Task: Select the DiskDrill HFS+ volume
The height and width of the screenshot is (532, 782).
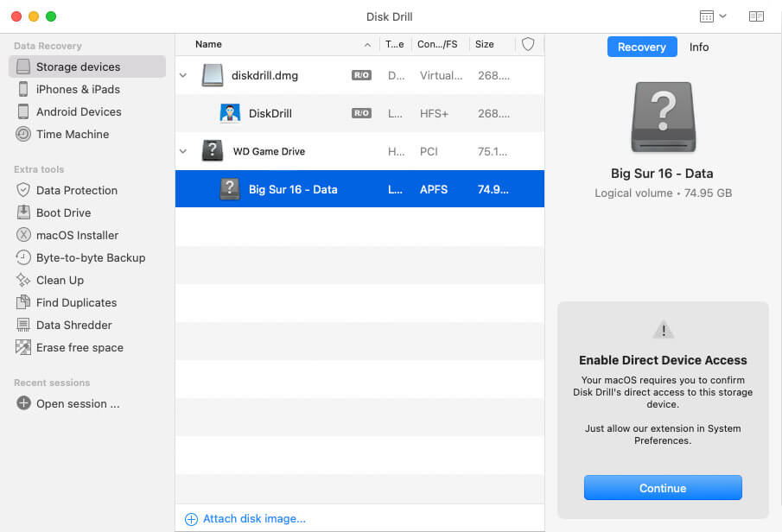Action: point(359,113)
